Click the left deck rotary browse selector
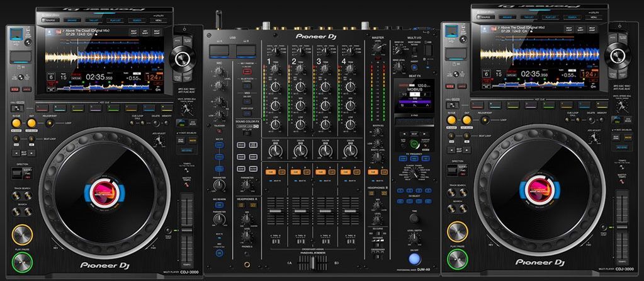Screen dimensions: 644x281 tap(182, 58)
